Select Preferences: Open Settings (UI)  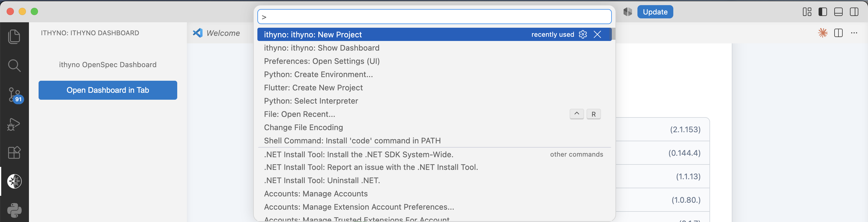click(434, 61)
